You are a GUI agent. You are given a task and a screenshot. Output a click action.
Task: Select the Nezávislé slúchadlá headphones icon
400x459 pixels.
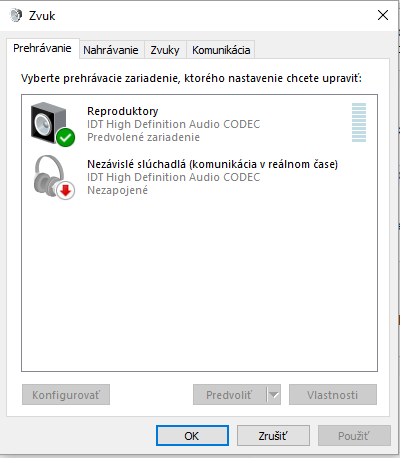coord(49,176)
